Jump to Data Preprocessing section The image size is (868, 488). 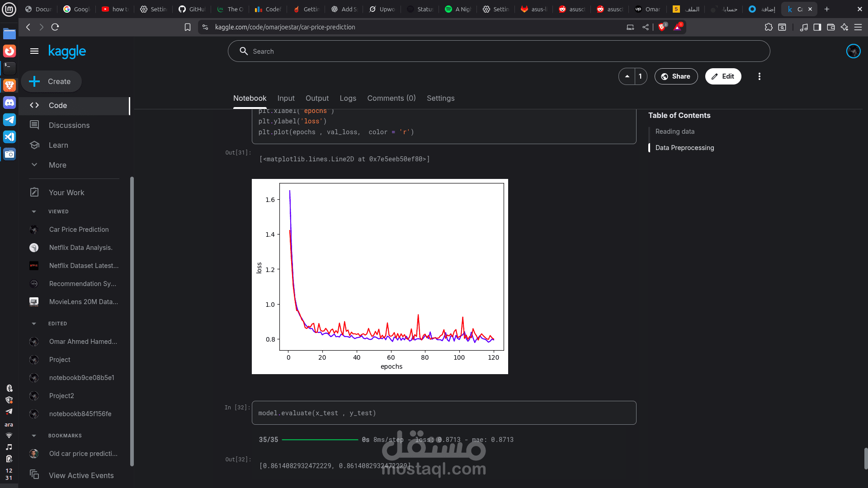tap(684, 148)
